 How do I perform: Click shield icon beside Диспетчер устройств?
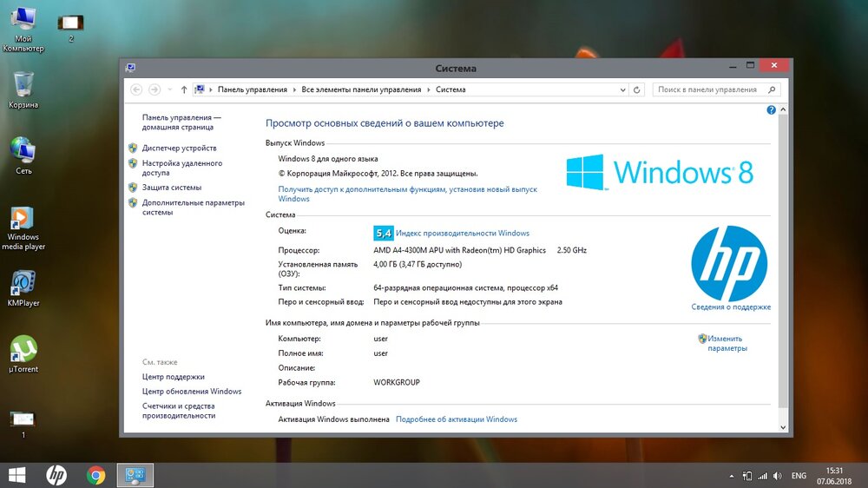click(x=133, y=148)
